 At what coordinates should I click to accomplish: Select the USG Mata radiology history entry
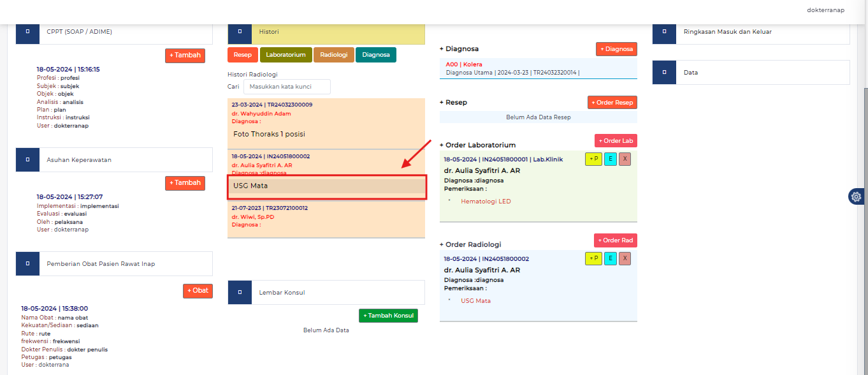click(x=326, y=186)
